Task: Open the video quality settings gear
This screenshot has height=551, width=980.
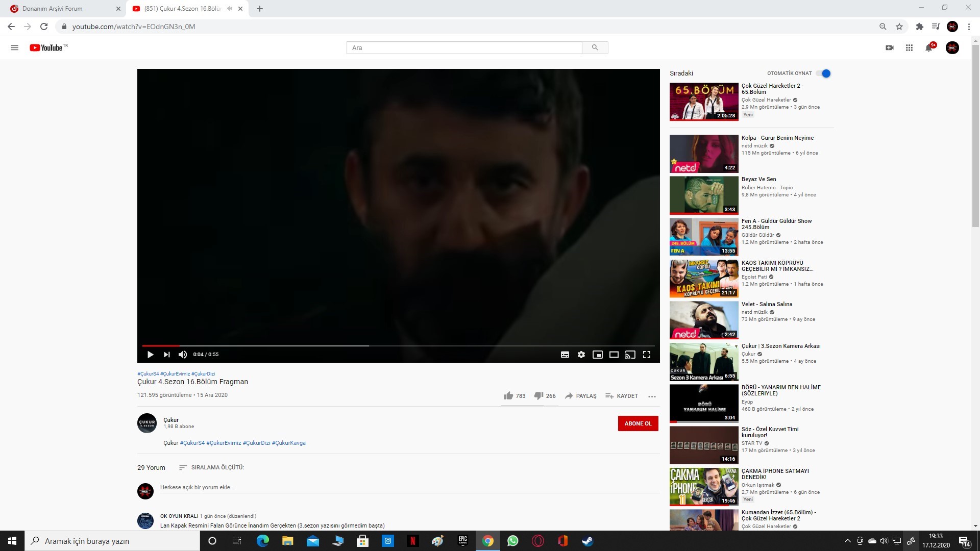Action: [581, 355]
